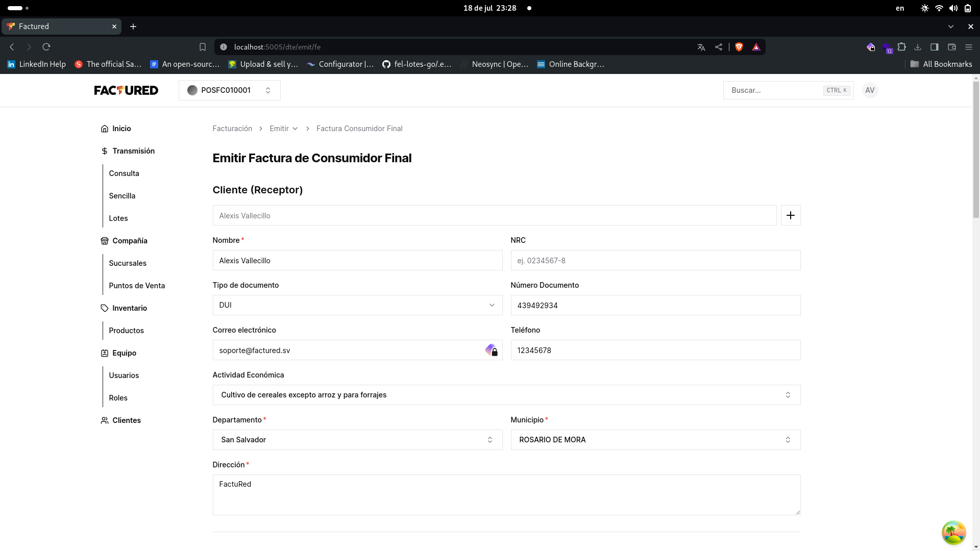Open the Tipo de documento dropdown

[357, 305]
